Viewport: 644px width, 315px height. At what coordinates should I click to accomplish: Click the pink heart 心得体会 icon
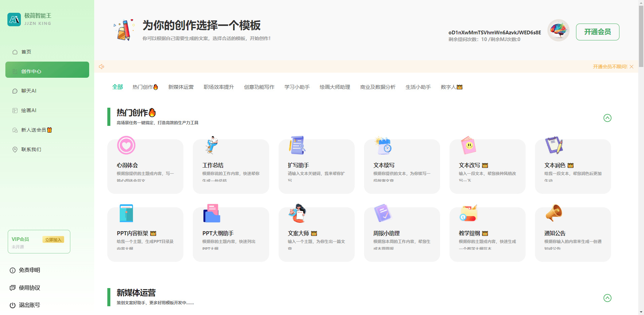point(126,145)
